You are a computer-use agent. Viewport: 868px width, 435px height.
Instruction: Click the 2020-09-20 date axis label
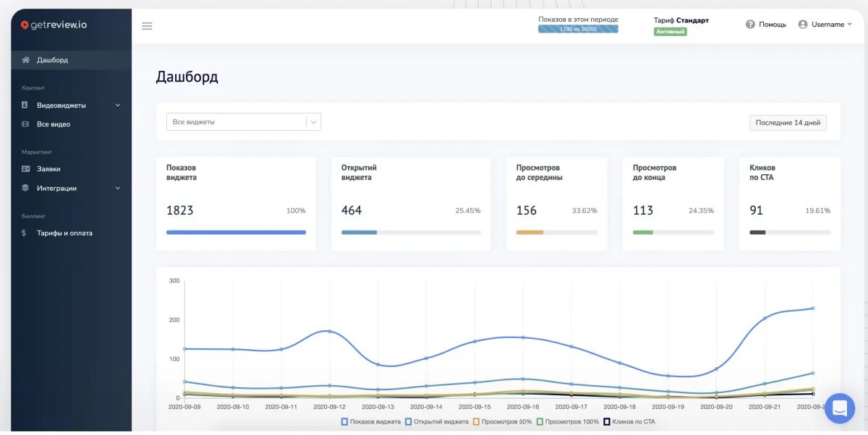716,408
